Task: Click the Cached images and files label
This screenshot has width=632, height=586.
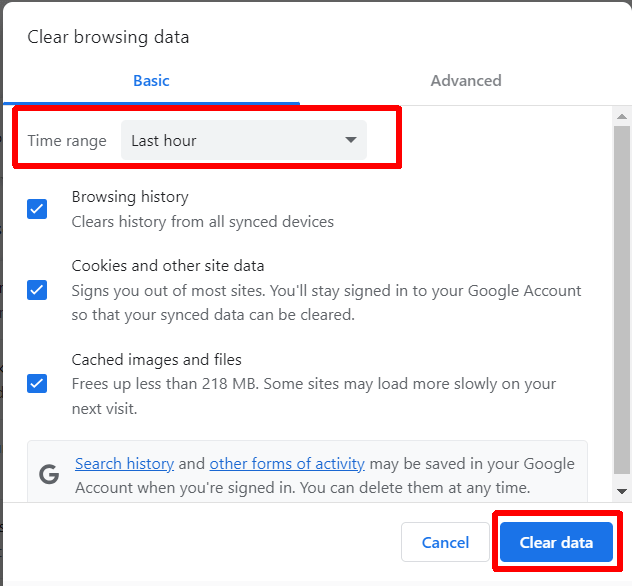Action: point(156,359)
